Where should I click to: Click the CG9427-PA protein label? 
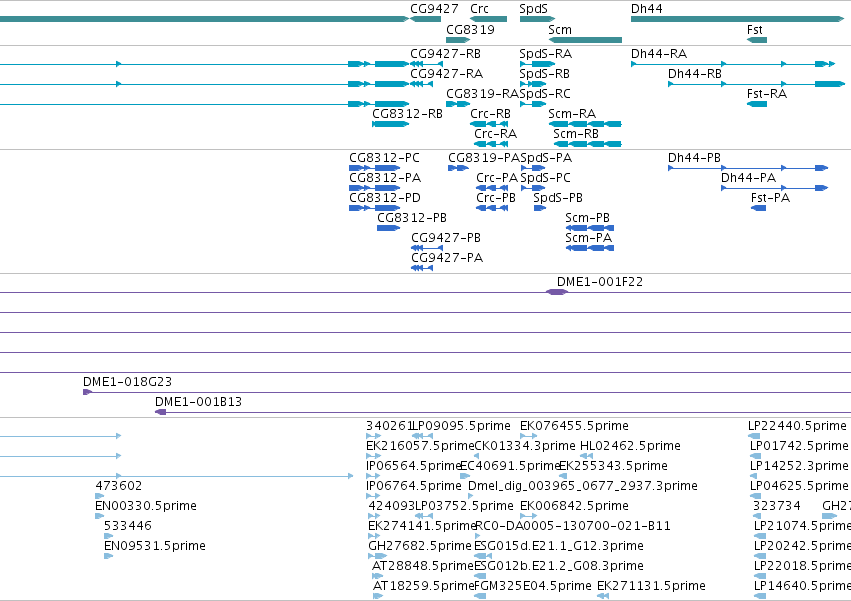pyautogui.click(x=447, y=258)
